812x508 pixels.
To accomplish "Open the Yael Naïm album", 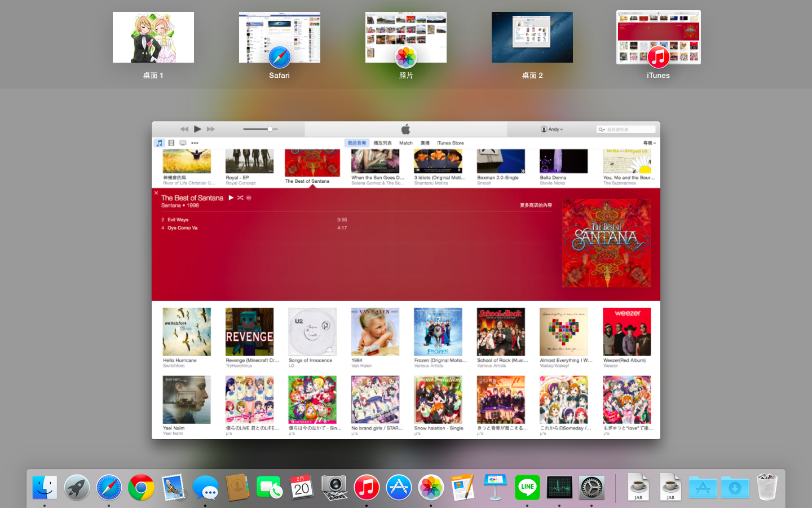I will pyautogui.click(x=187, y=400).
